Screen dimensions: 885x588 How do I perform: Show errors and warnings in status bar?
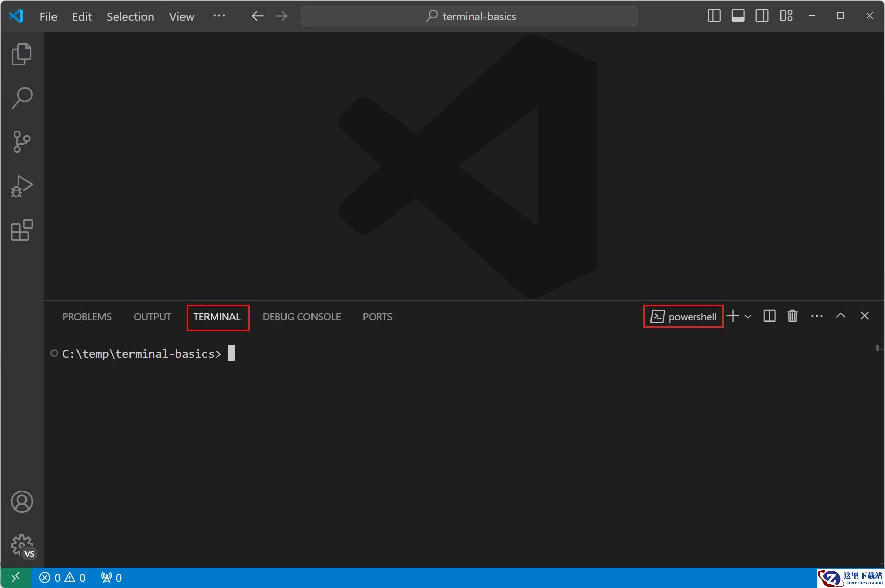coord(63,578)
